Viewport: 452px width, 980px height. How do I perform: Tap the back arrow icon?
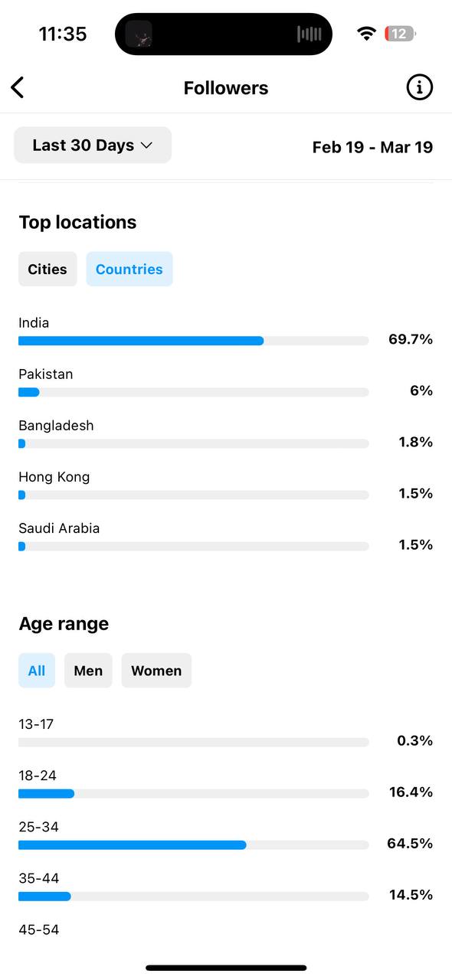tap(18, 87)
